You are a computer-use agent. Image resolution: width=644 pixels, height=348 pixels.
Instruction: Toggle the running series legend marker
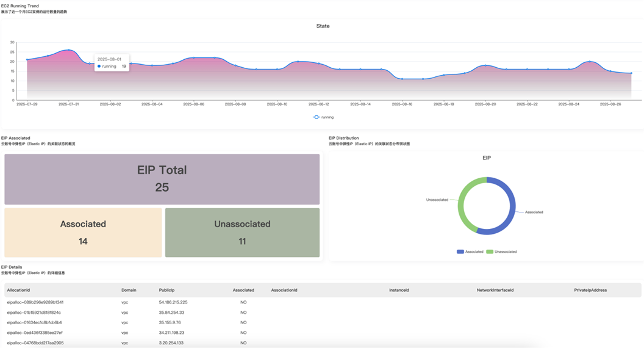tap(317, 117)
